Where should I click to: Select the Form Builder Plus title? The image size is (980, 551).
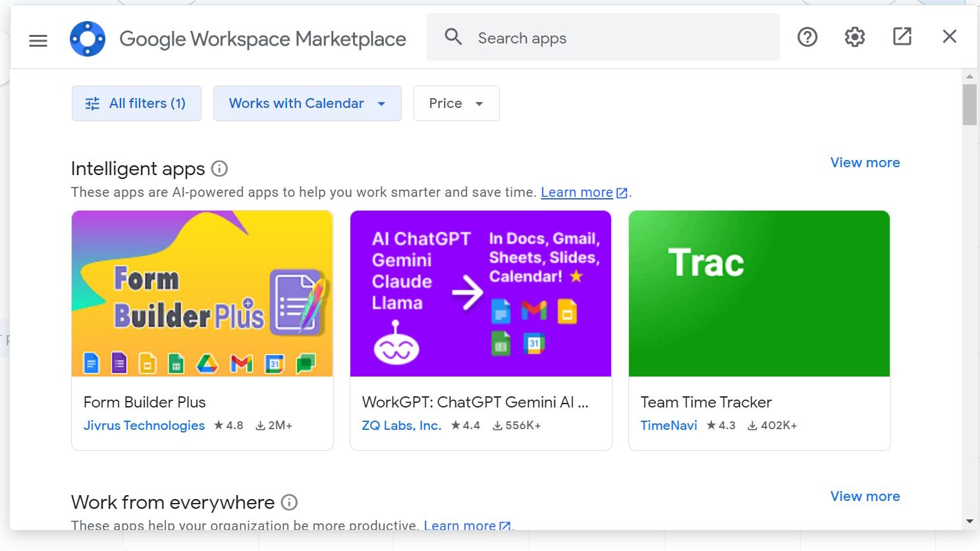(x=145, y=402)
